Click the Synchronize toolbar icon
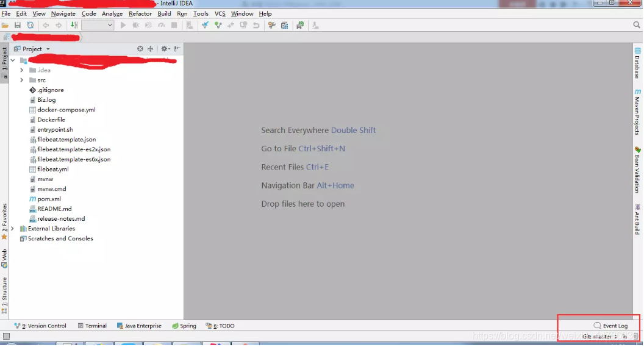 tap(30, 26)
